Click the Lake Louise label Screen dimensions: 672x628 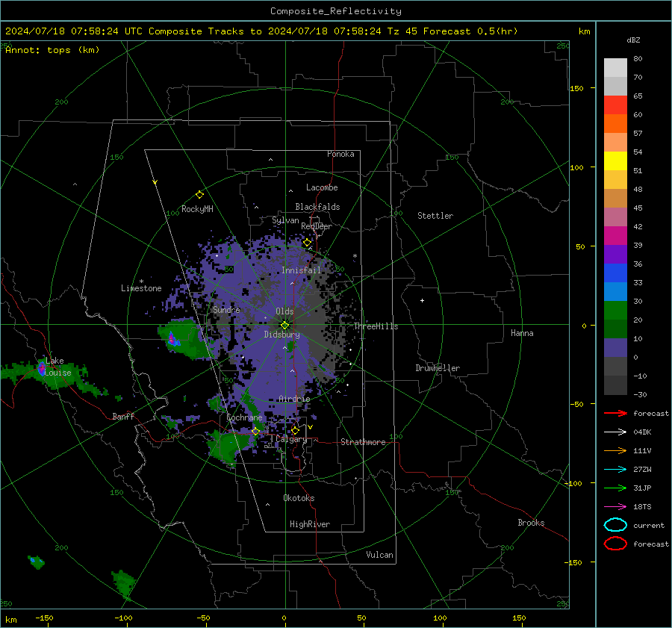(58, 367)
